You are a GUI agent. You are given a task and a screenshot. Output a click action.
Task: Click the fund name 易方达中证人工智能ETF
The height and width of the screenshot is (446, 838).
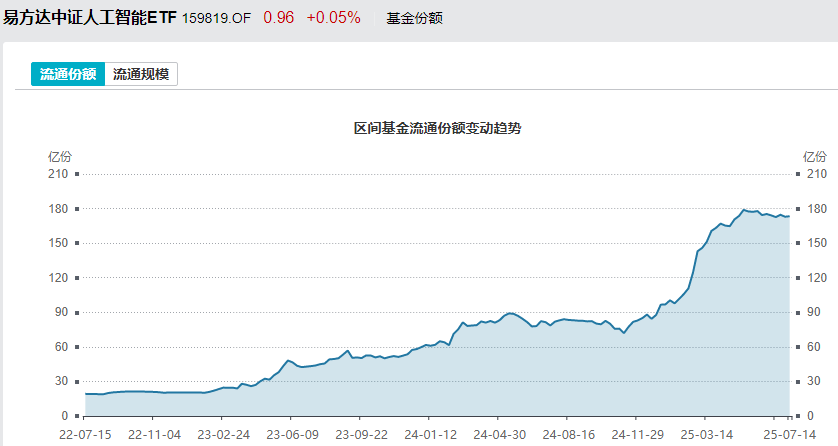[x=90, y=18]
